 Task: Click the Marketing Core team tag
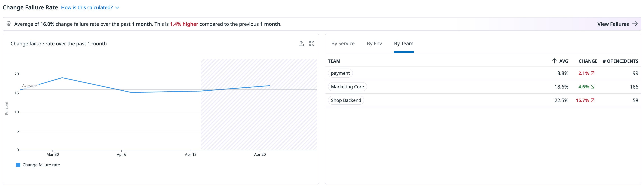[347, 87]
